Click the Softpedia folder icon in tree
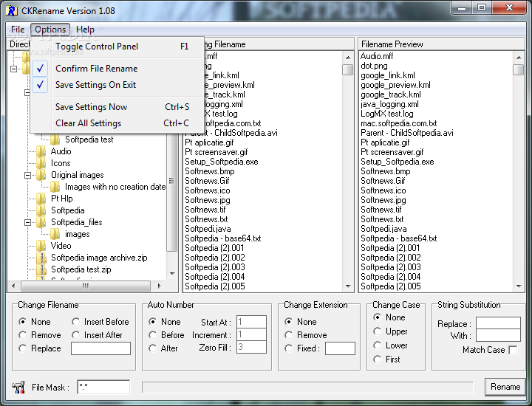Viewport: 532px width, 406px height. tap(41, 210)
